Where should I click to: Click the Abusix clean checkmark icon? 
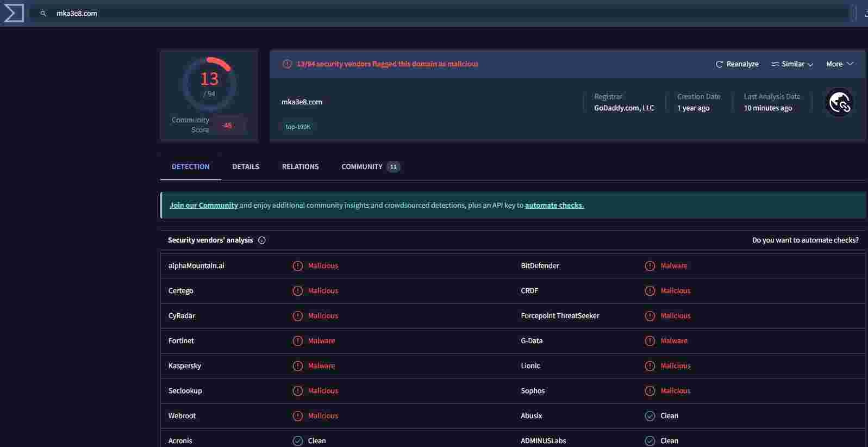point(650,416)
